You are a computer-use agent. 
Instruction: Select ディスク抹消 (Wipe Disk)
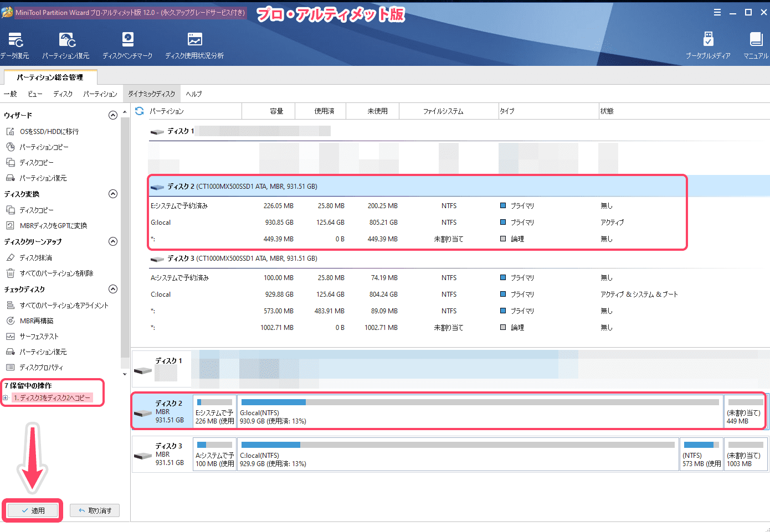36,257
